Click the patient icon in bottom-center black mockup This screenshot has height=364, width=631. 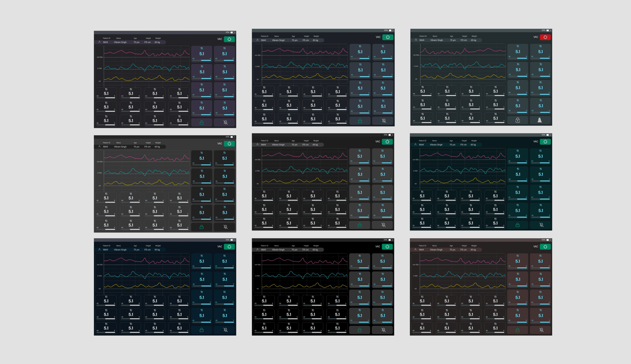(257, 250)
